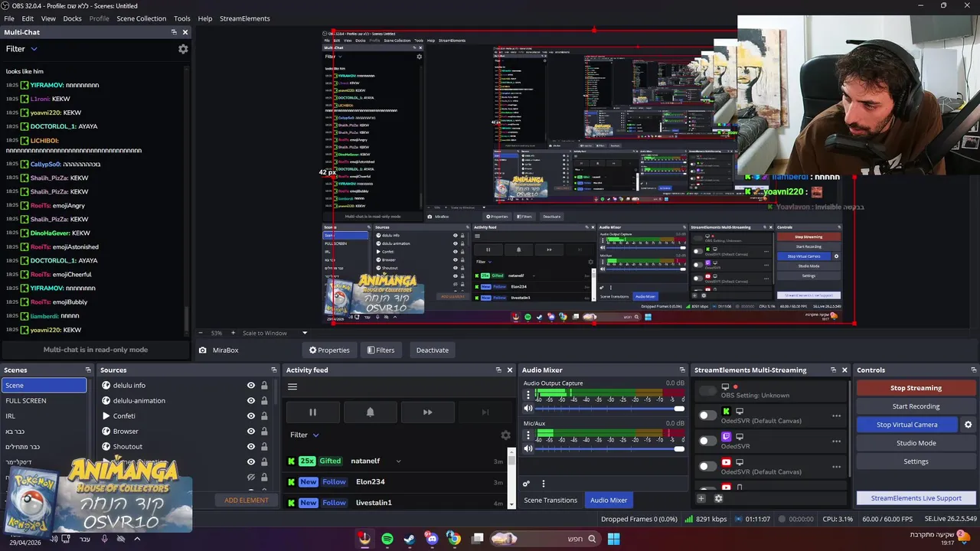Open advanced audio properties gears icon
The width and height of the screenshot is (980, 551).
pos(526,484)
